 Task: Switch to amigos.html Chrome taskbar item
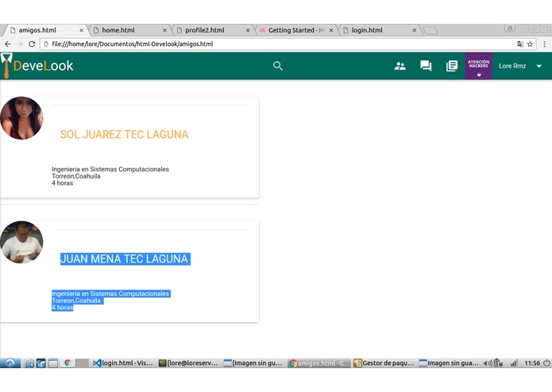coord(319,363)
